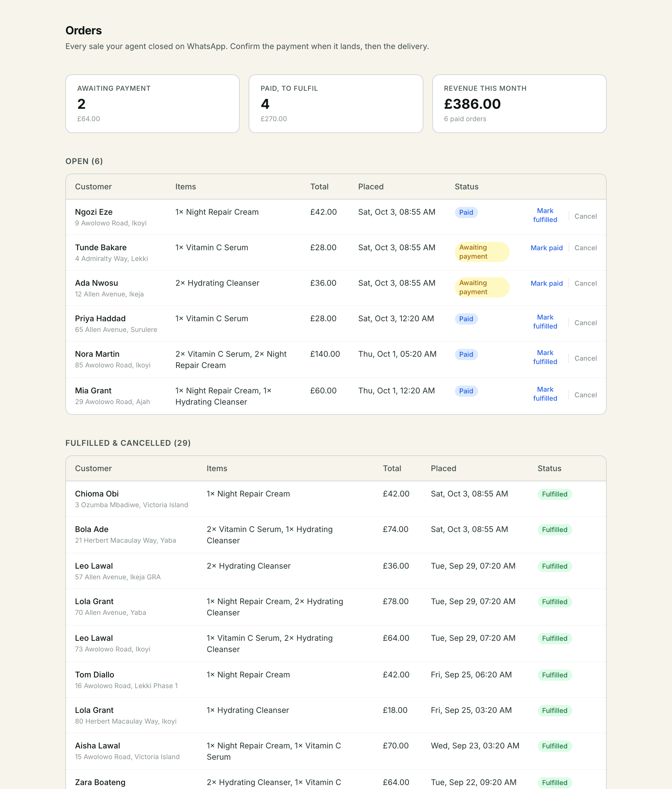Click the £140.00 total for Nora Martin
Screen dimensions: 672x789
[325, 354]
